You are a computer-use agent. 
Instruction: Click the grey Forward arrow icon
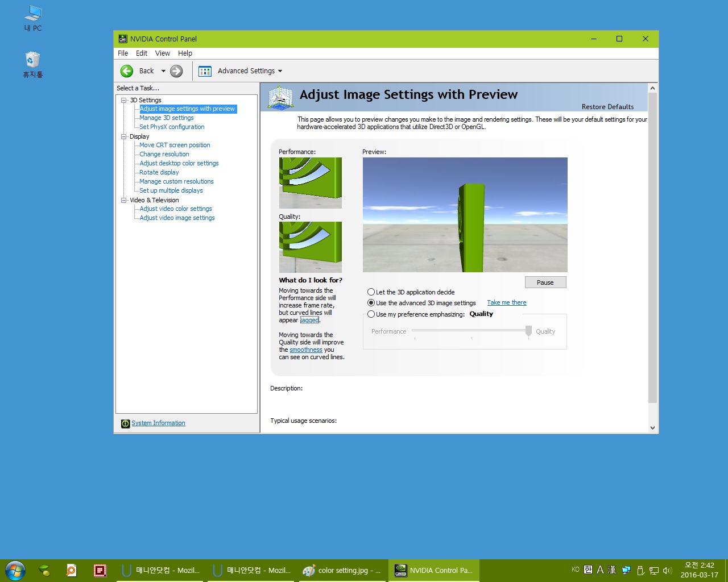tap(176, 71)
